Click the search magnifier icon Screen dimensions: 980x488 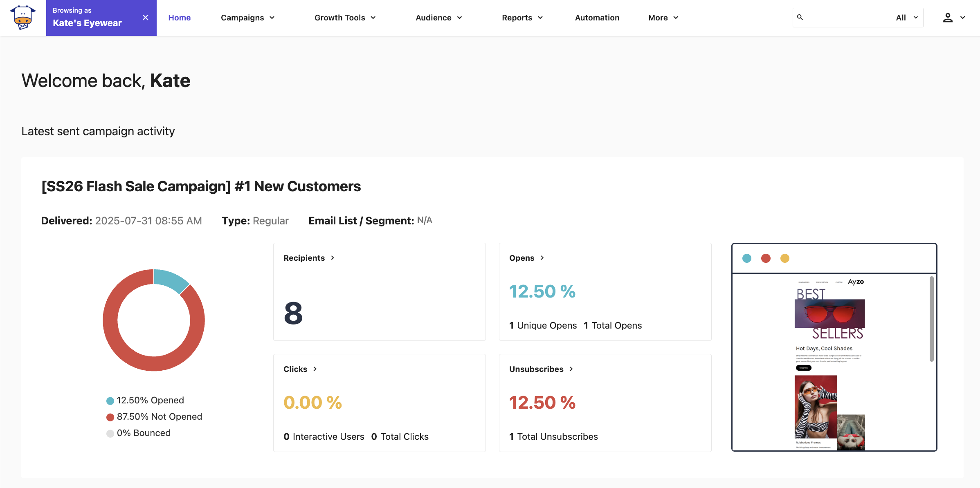pyautogui.click(x=800, y=17)
